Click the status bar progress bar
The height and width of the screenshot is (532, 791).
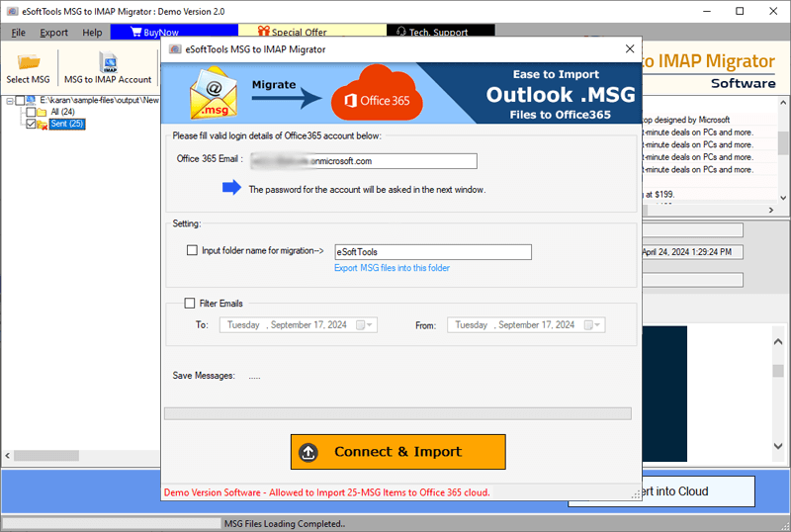pyautogui.click(x=112, y=523)
